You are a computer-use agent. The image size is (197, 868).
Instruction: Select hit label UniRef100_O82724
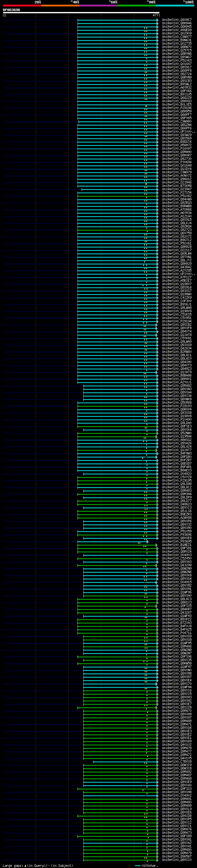(177, 74)
